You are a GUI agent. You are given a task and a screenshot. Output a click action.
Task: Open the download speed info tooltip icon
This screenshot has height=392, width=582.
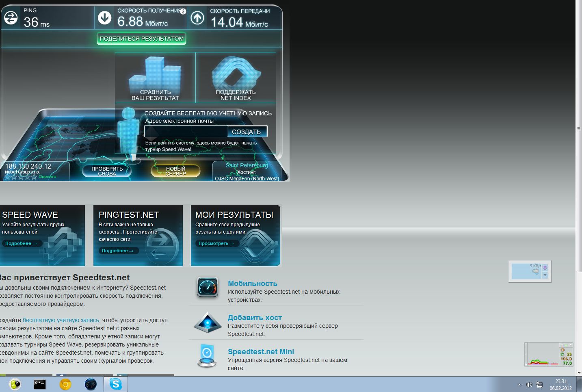tap(183, 11)
